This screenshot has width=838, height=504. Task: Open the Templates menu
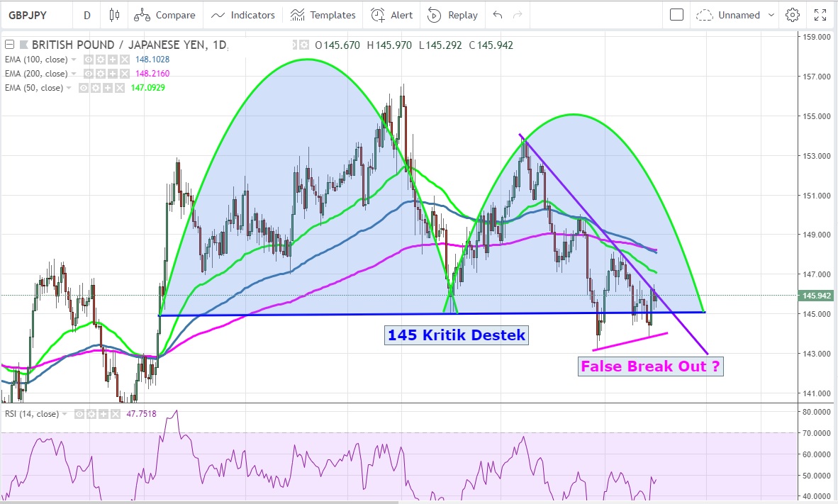(323, 15)
